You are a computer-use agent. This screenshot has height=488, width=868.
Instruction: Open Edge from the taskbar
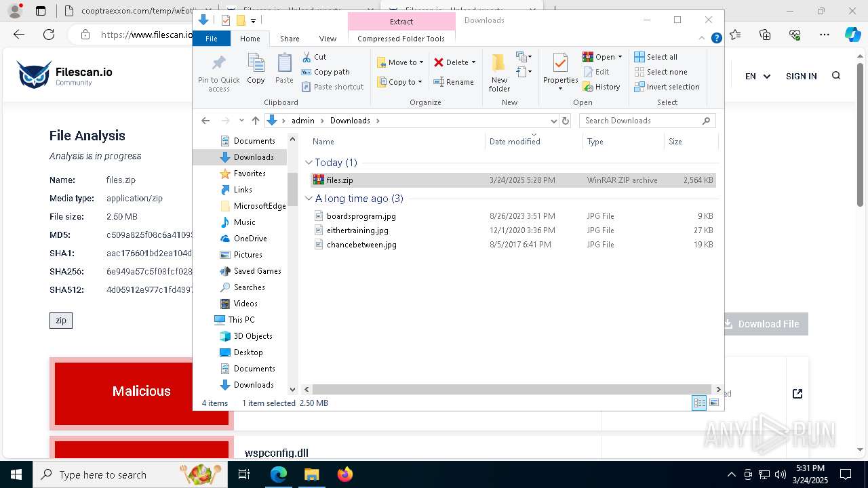(279, 474)
